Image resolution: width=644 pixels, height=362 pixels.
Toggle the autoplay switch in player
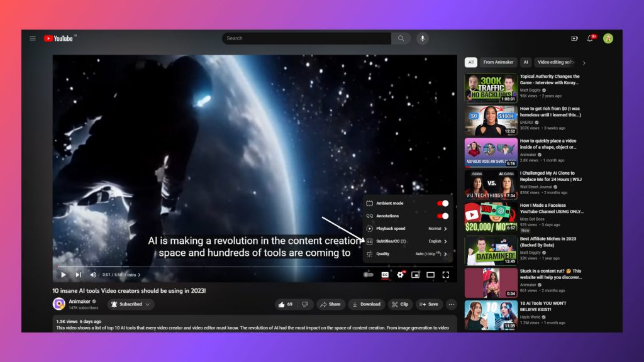[369, 275]
